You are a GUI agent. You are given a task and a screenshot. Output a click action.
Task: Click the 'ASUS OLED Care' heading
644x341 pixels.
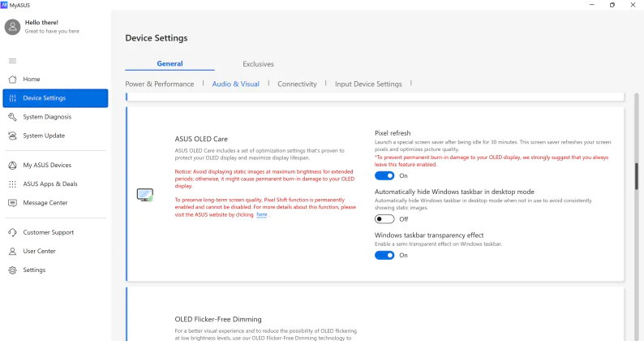201,139
